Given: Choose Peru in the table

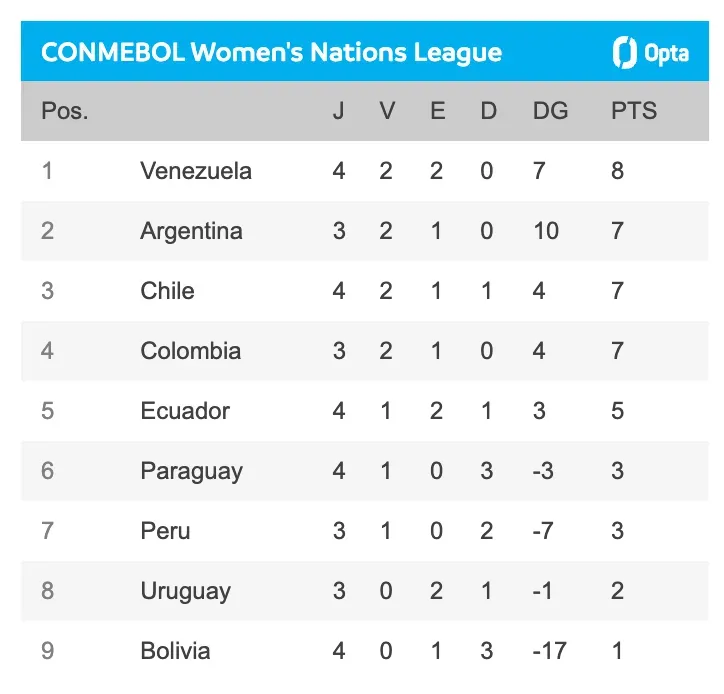Looking at the screenshot, I should coord(165,531).
